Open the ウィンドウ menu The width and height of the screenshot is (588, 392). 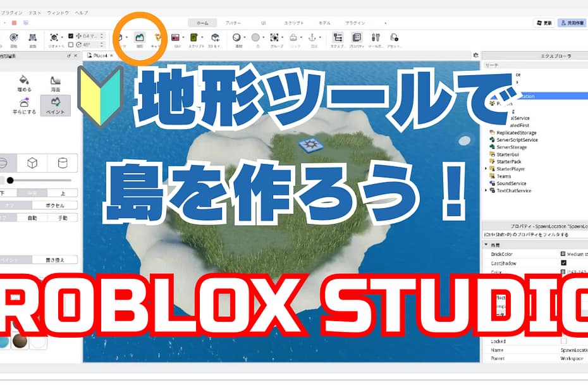(x=58, y=13)
